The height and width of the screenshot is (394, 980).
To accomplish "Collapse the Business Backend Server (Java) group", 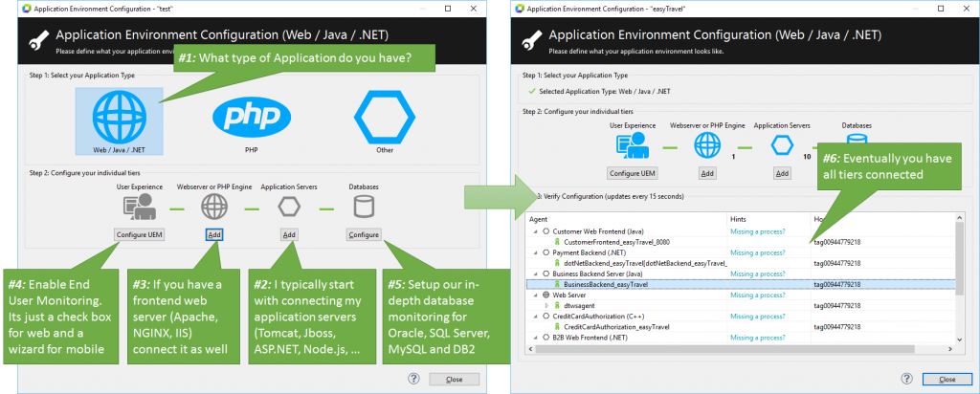I will pos(535,274).
